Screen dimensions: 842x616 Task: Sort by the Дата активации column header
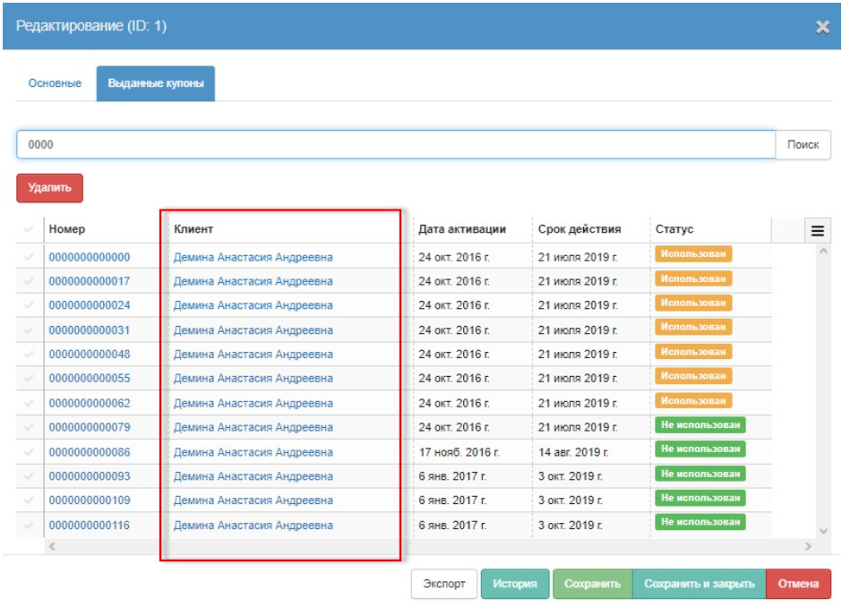pyautogui.click(x=462, y=229)
